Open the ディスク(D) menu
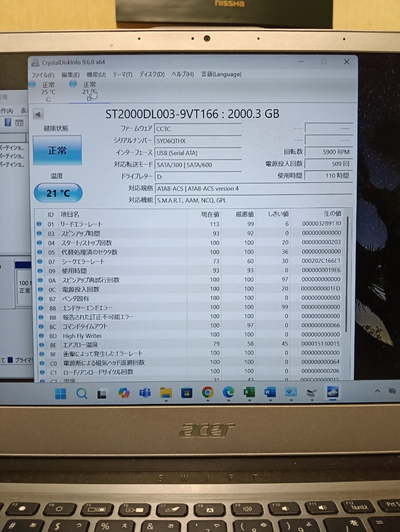The height and width of the screenshot is (532, 400). (151, 74)
